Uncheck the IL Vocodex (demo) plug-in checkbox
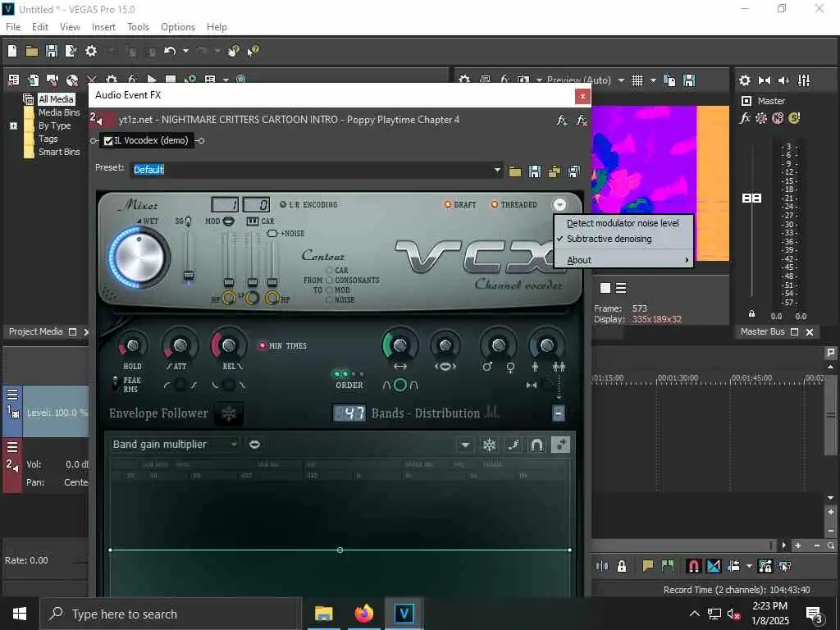Viewport: 840px width, 630px height. coord(109,141)
